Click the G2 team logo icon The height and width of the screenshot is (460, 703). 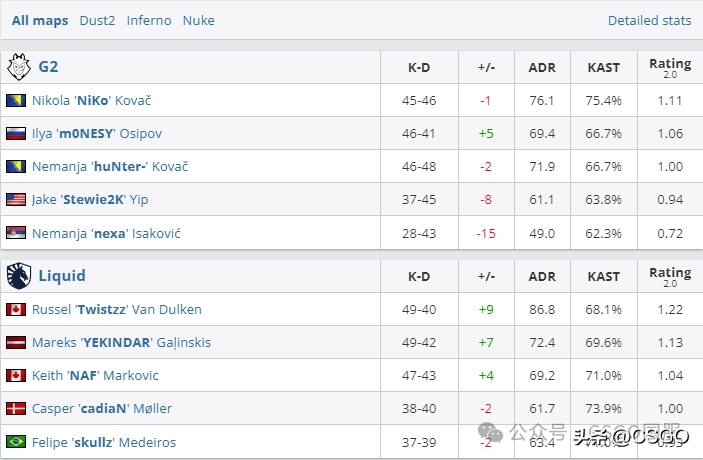click(18, 67)
